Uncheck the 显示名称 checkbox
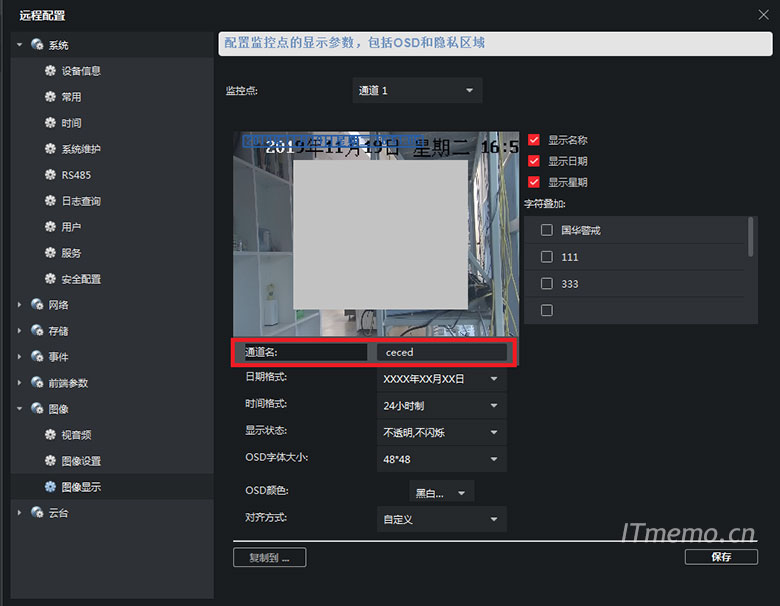Viewport: 780px width, 606px height. pos(534,140)
